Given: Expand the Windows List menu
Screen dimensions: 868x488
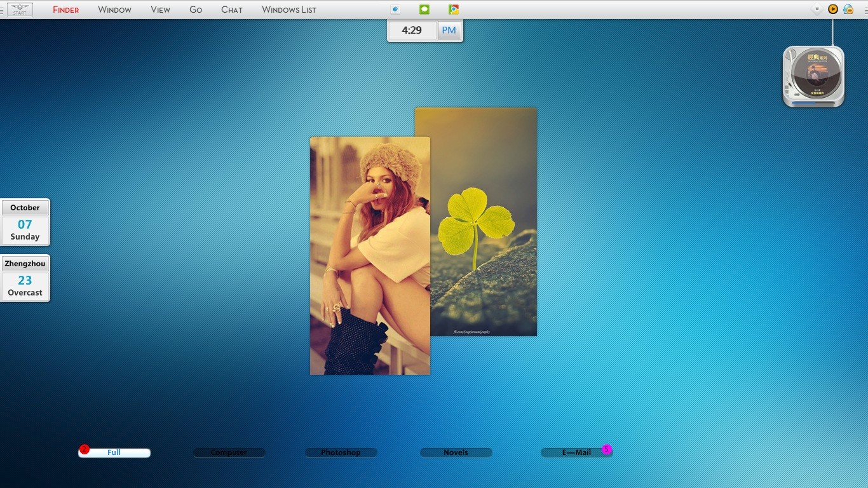Looking at the screenshot, I should click(x=288, y=10).
